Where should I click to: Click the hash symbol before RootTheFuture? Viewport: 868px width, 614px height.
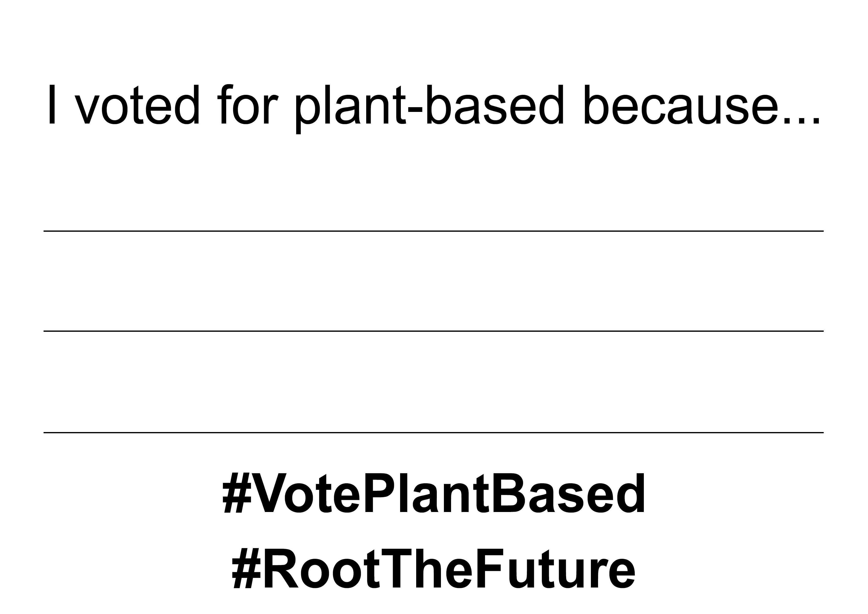pyautogui.click(x=246, y=569)
